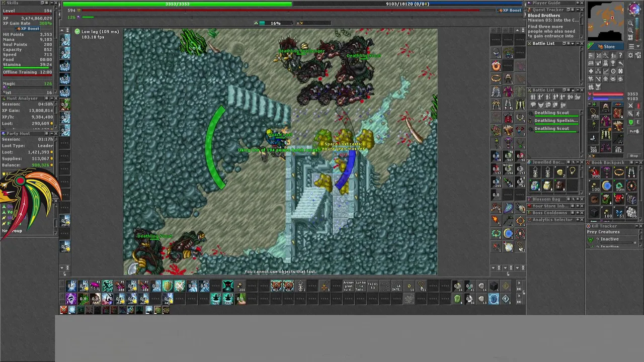Open the analytics line-chart icon in the control grid
The image size is (644, 362).
coord(606,71)
